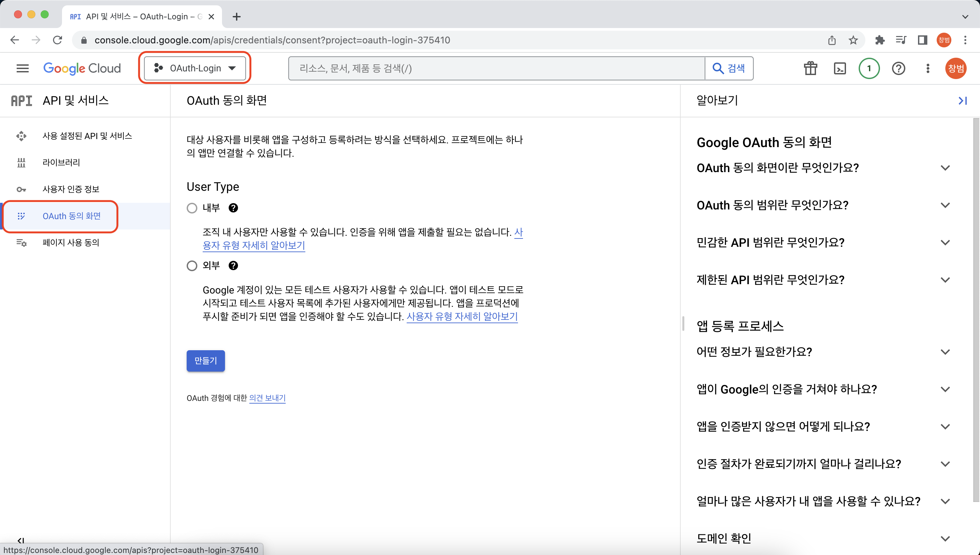Open the Google Cloud hamburger navigation menu
The height and width of the screenshot is (555, 980).
[x=22, y=68]
